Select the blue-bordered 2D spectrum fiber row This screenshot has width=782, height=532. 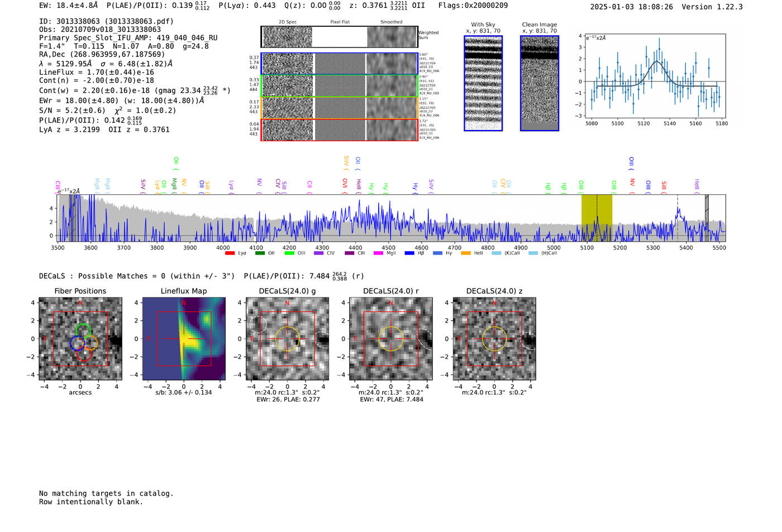[x=340, y=64]
